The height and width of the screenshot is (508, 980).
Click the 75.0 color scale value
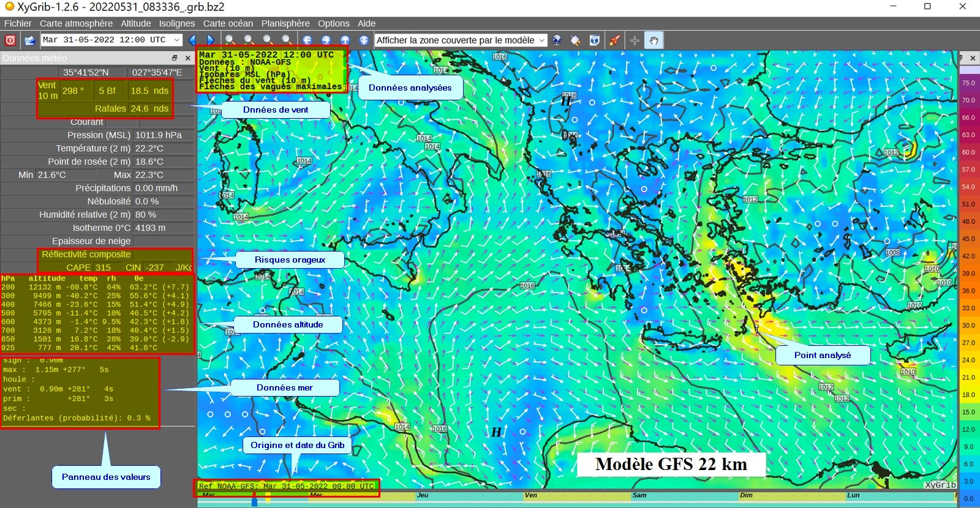click(x=968, y=83)
